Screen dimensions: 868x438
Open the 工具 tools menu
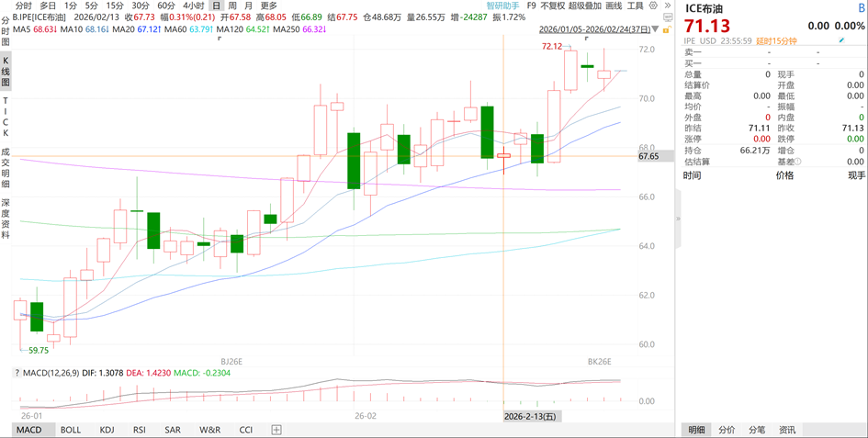tap(635, 6)
